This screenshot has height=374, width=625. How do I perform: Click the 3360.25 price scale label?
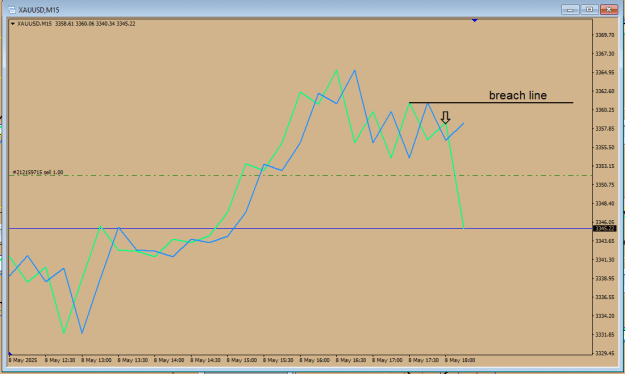click(x=605, y=110)
